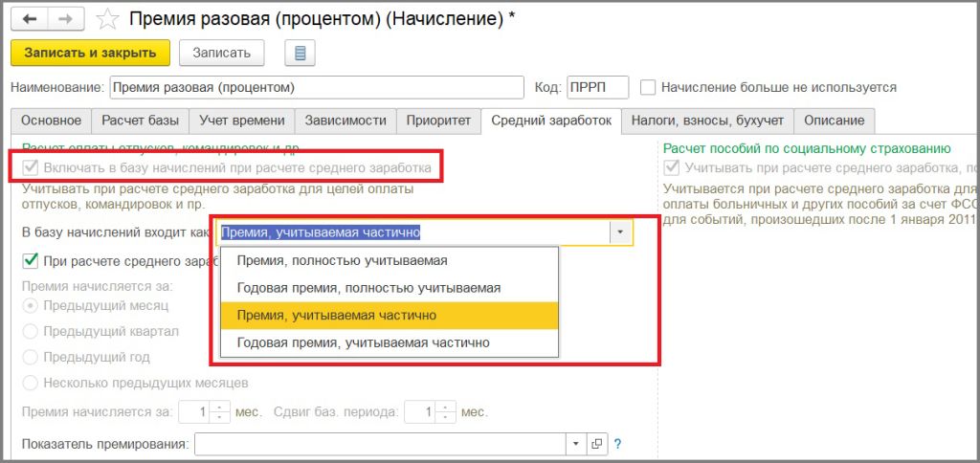Click Сдвиг баз. периода stepper arrows
Image resolution: width=980 pixels, height=463 pixels.
(x=445, y=412)
